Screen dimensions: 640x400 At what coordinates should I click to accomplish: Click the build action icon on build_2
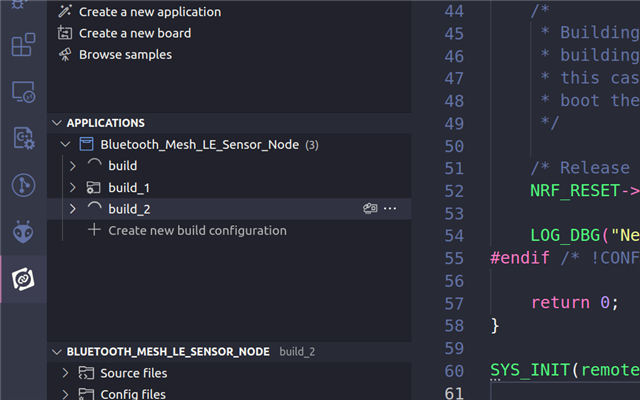click(x=370, y=209)
